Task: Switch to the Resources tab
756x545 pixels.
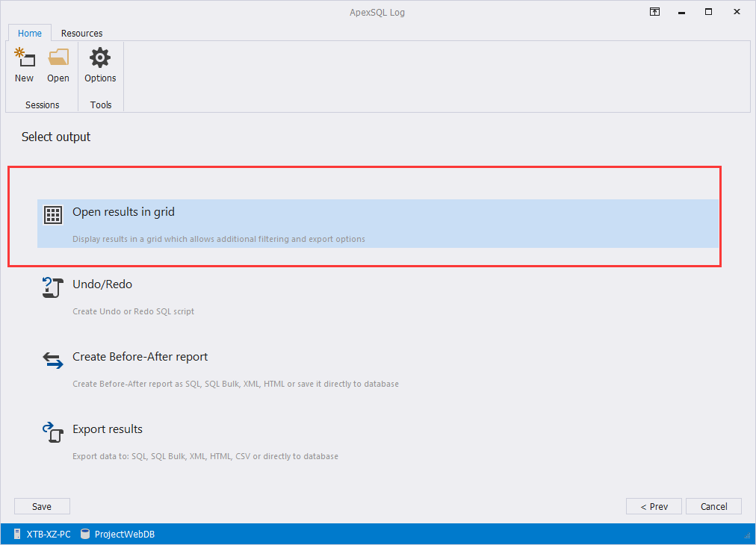Action: [x=81, y=33]
